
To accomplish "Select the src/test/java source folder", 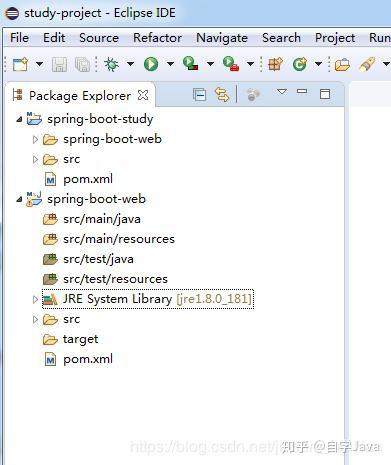I will [x=98, y=259].
